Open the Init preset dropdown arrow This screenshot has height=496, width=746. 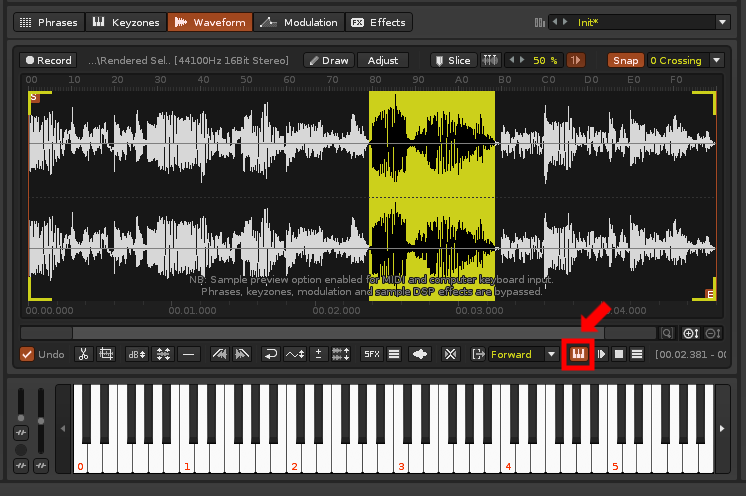(x=722, y=22)
